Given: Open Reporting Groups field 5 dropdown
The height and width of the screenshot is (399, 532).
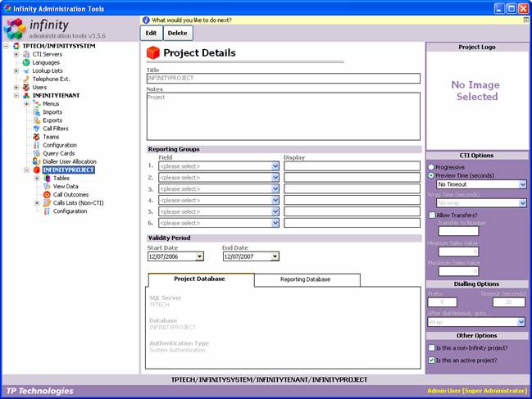Looking at the screenshot, I should tap(275, 211).
